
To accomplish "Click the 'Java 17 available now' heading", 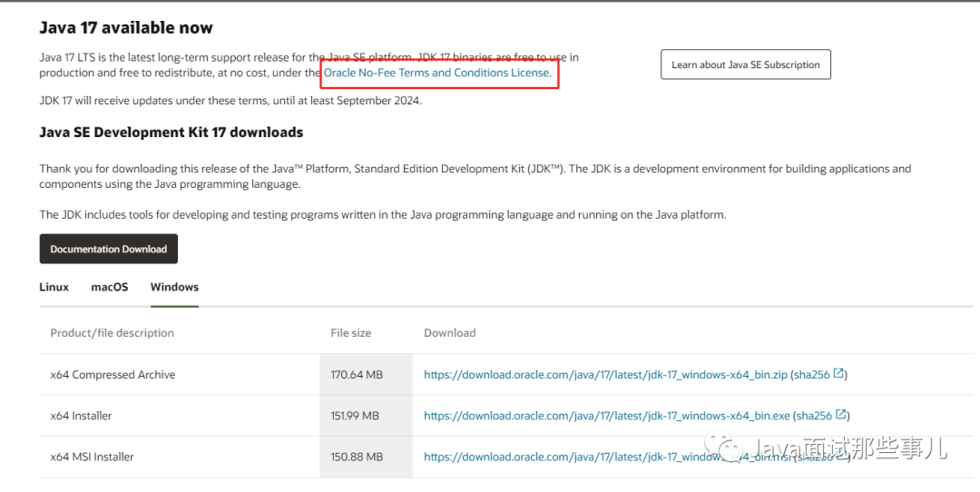I will 126,28.
